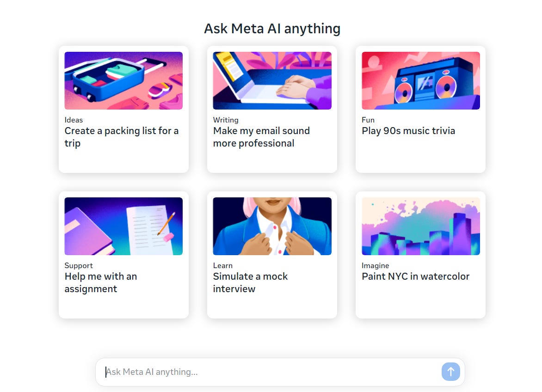Select the Fun category label
This screenshot has height=392, width=542.
[368, 120]
